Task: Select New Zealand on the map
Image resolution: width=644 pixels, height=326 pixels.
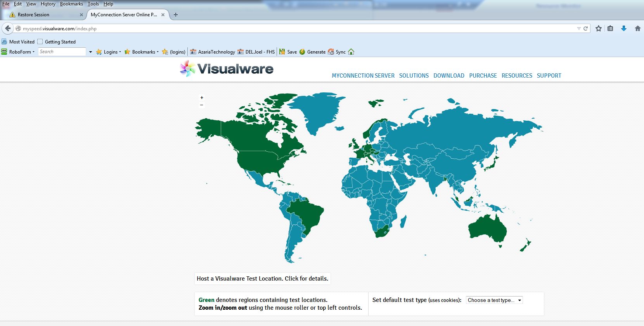Action: (x=525, y=246)
